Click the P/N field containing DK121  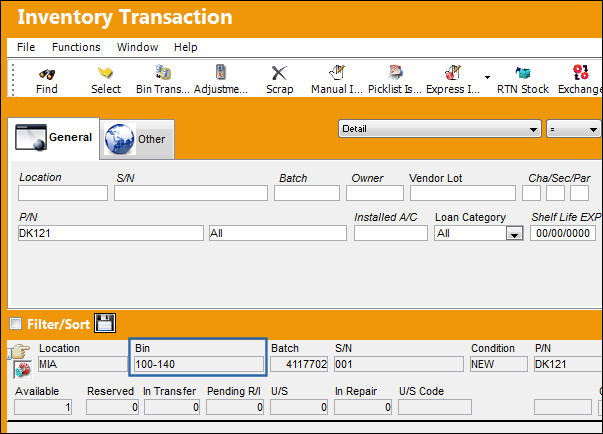[111, 233]
